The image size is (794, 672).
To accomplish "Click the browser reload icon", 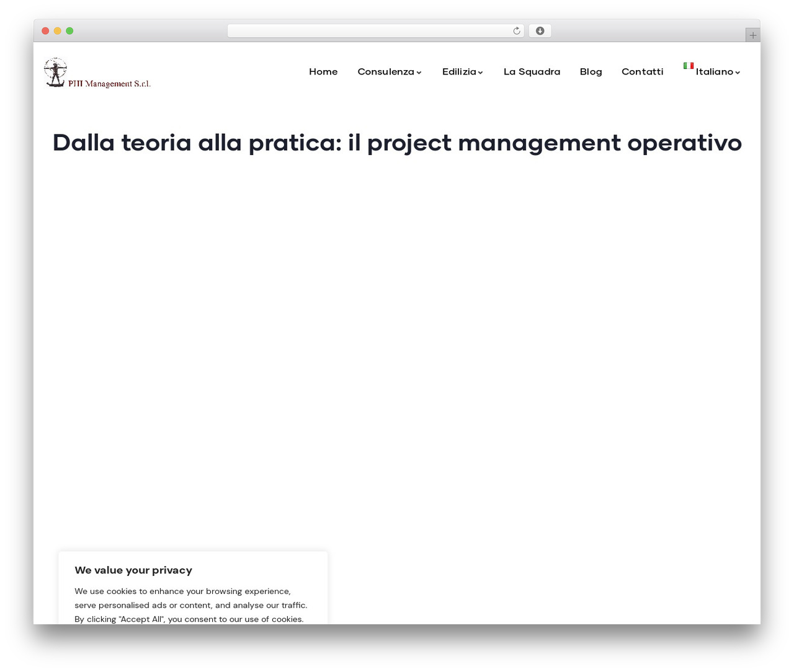I will point(516,31).
